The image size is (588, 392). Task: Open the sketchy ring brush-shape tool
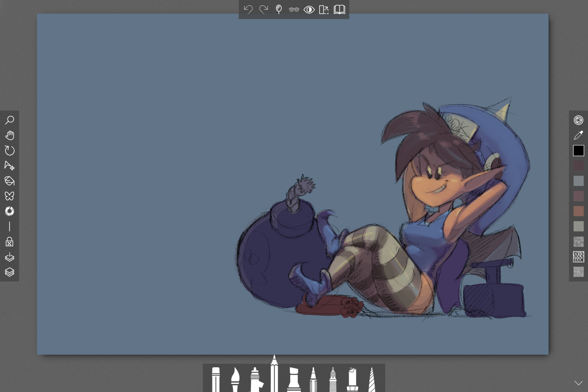click(10, 211)
